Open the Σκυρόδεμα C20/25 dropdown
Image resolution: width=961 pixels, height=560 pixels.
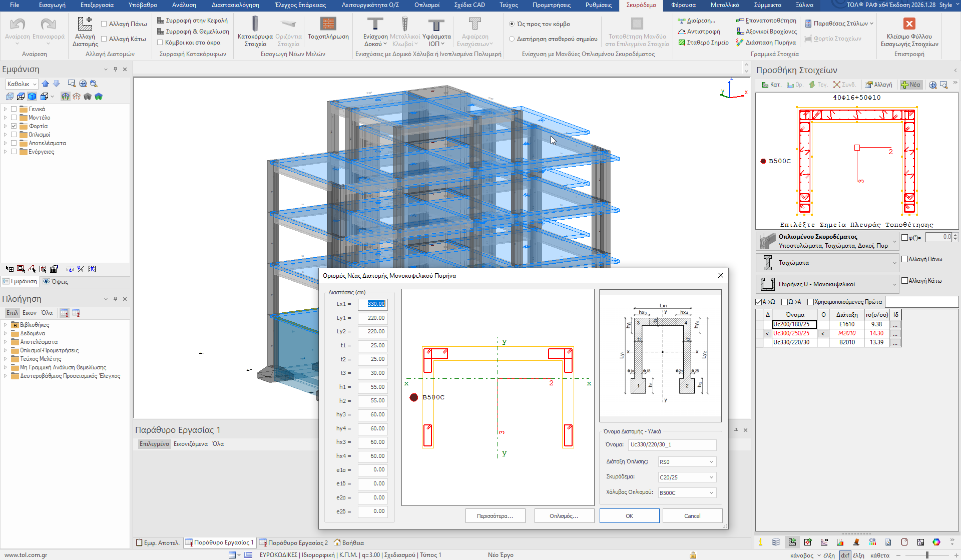pyautogui.click(x=686, y=477)
